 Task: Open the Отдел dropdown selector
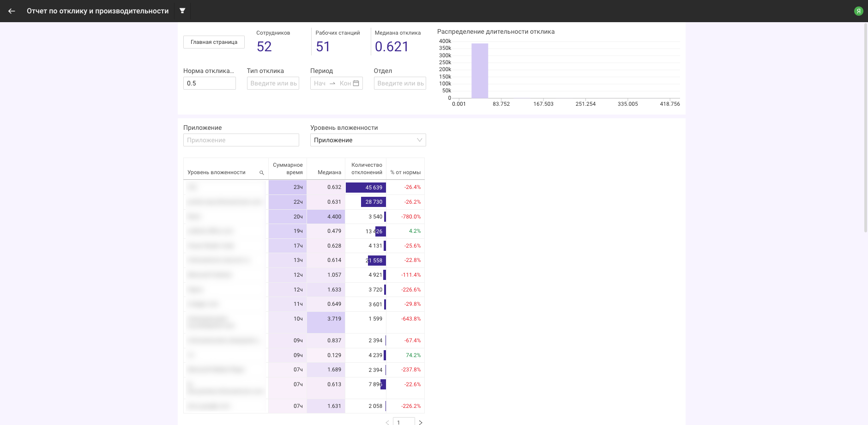(400, 83)
